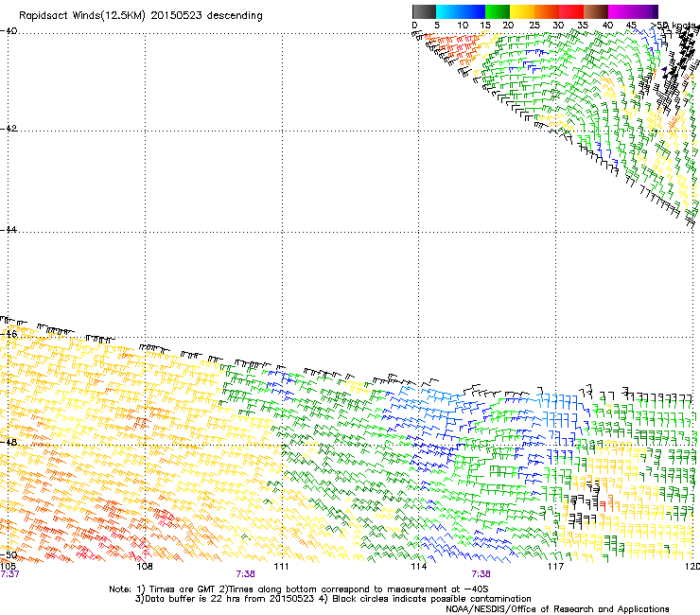Image resolution: width=700 pixels, height=615 pixels.
Task: Click the -40 latitude axis label
Action: [x=9, y=31]
